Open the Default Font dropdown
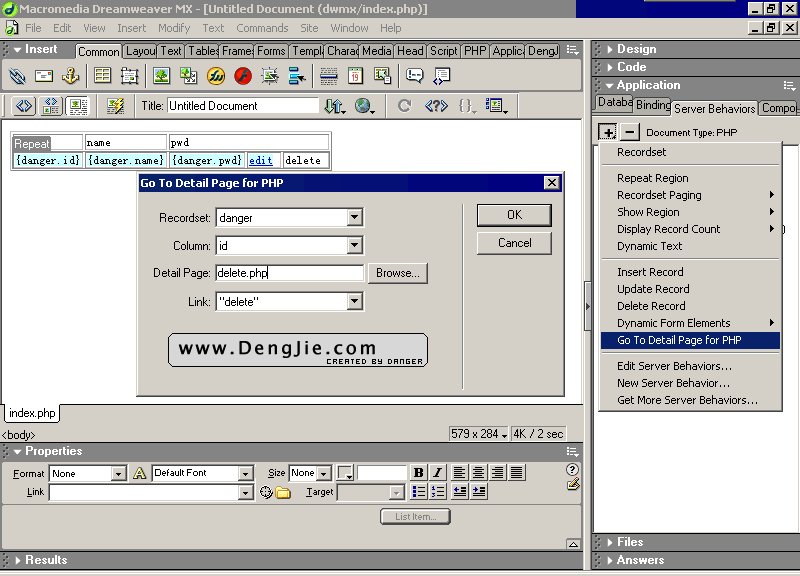Image resolution: width=800 pixels, height=576 pixels. point(245,474)
